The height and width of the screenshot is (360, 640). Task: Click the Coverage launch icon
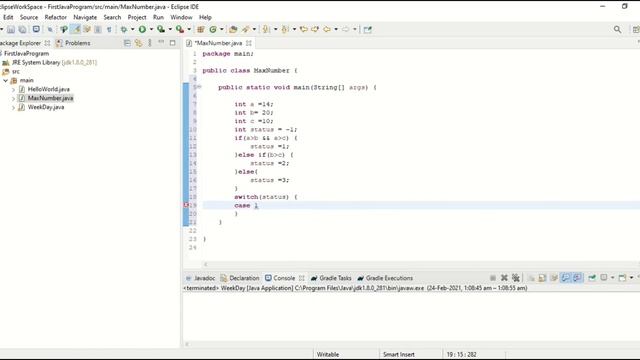[x=161, y=29]
